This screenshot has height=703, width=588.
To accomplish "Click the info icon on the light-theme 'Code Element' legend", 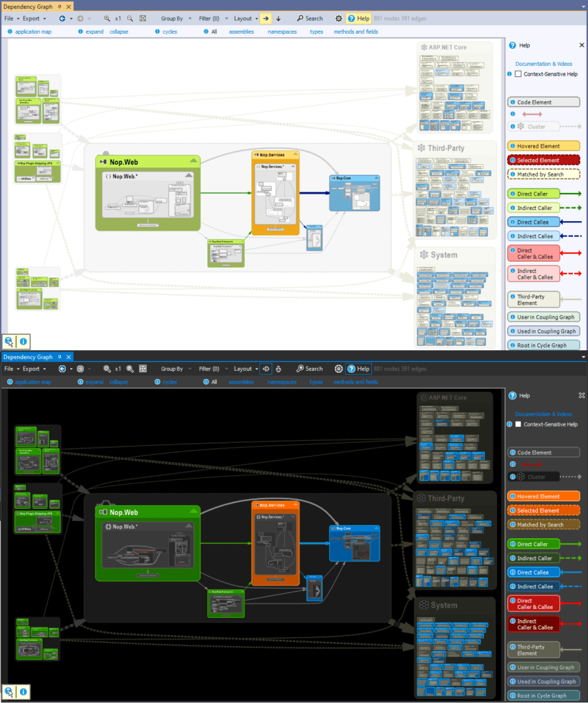I will point(513,102).
